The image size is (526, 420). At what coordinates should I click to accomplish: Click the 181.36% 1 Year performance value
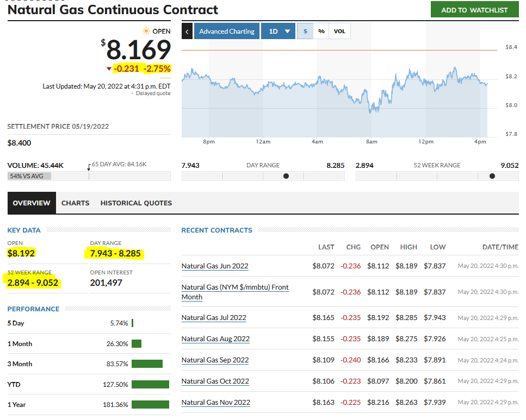(115, 405)
